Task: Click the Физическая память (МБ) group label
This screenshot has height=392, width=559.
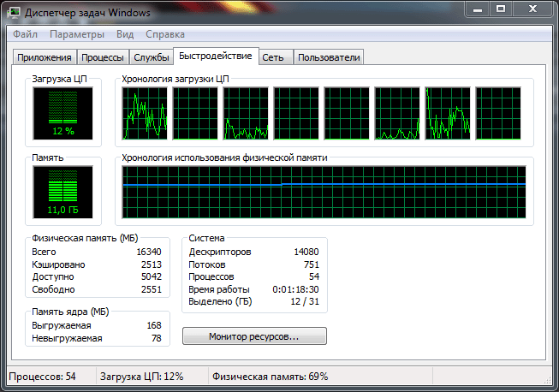Action: pos(85,238)
